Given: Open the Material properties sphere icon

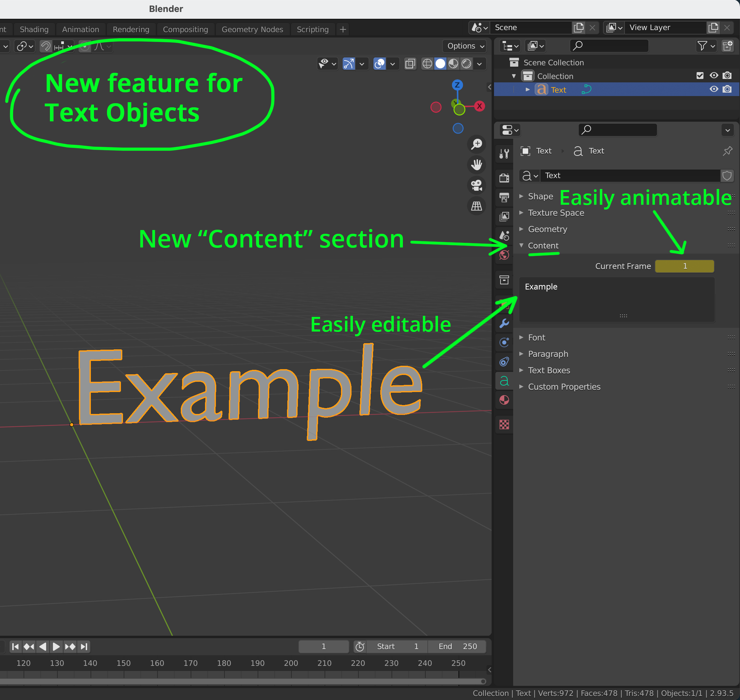Looking at the screenshot, I should [504, 400].
